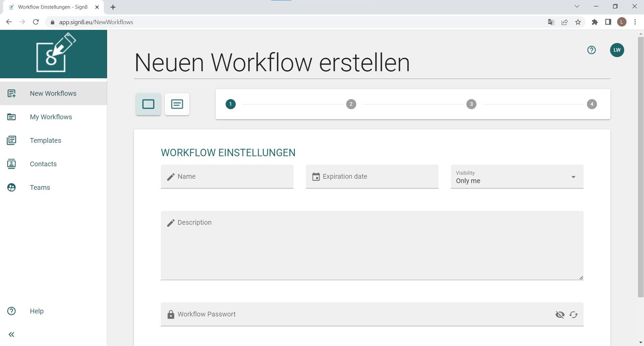Open the help question-mark icon in header
The image size is (644, 346).
tap(591, 50)
